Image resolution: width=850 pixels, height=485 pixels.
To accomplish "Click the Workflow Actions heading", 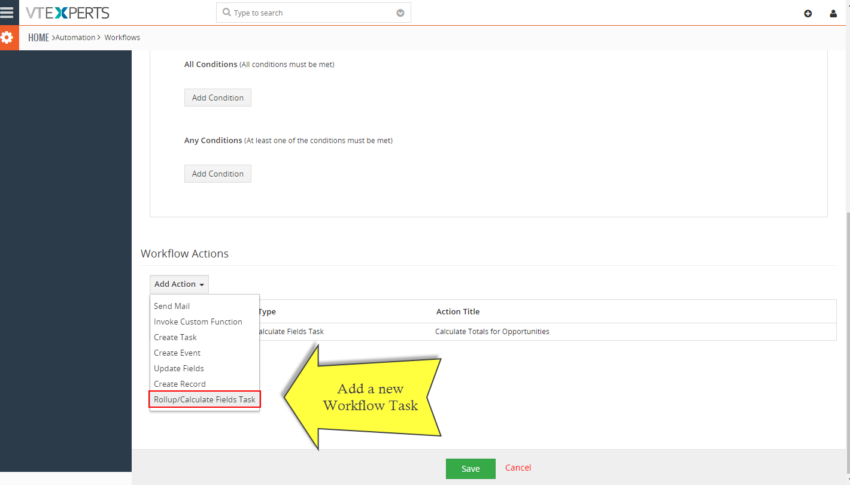I will click(x=184, y=254).
